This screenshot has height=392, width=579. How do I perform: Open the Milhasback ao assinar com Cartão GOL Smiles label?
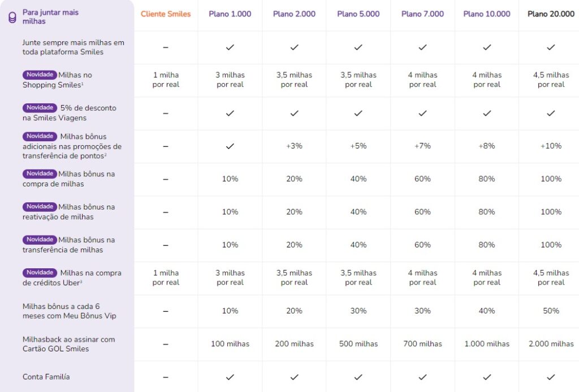click(68, 344)
